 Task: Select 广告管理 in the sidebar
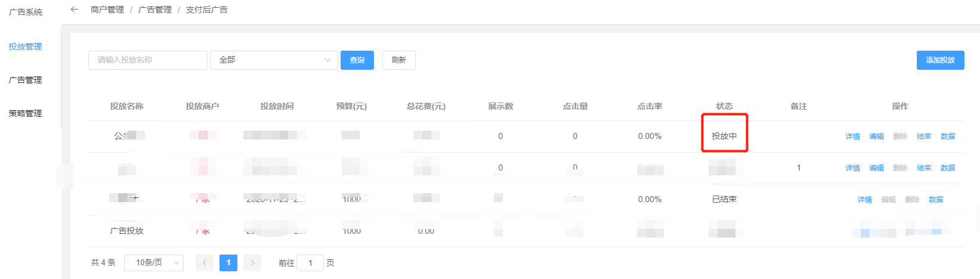(x=25, y=80)
